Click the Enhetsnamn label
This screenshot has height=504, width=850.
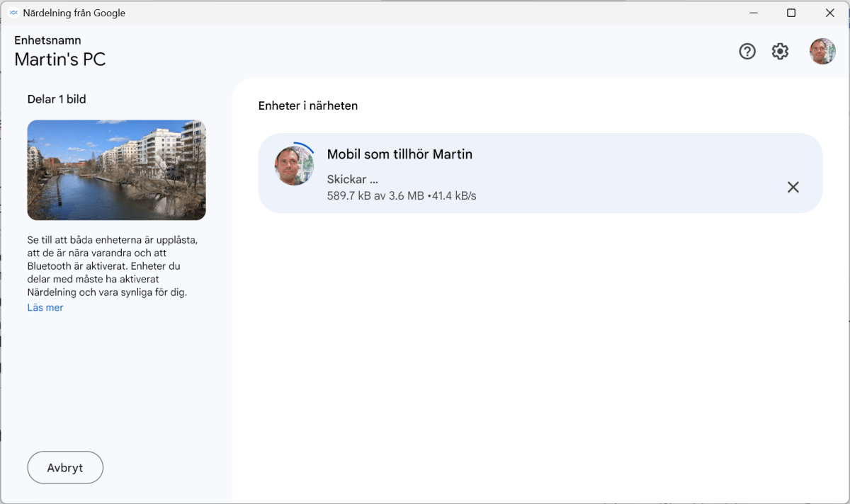point(47,40)
